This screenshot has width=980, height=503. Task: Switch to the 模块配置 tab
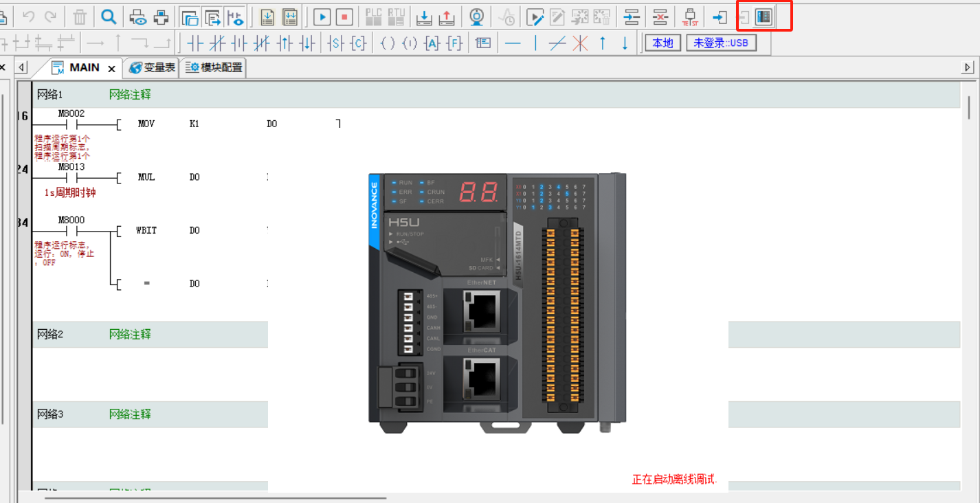(x=214, y=67)
